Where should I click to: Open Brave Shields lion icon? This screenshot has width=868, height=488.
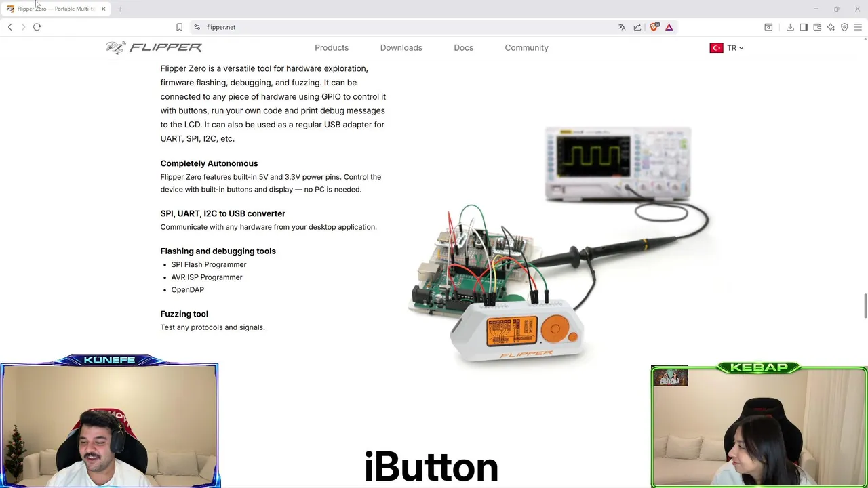654,27
